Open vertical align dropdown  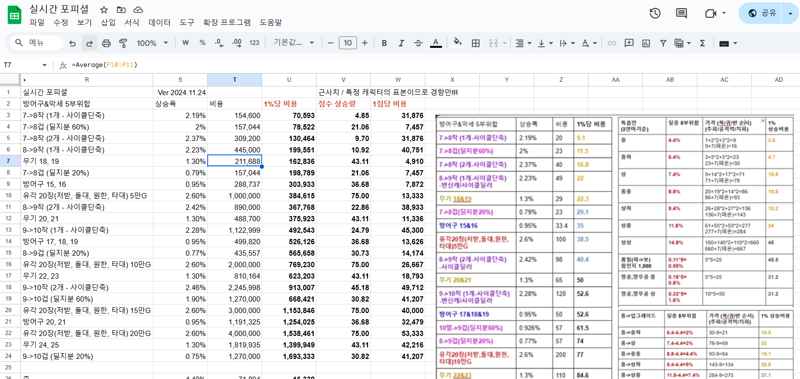pyautogui.click(x=544, y=43)
